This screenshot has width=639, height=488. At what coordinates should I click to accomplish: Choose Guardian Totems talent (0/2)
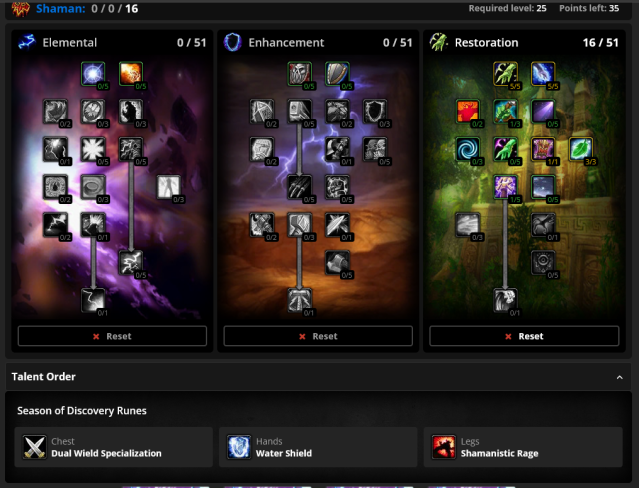tap(262, 111)
